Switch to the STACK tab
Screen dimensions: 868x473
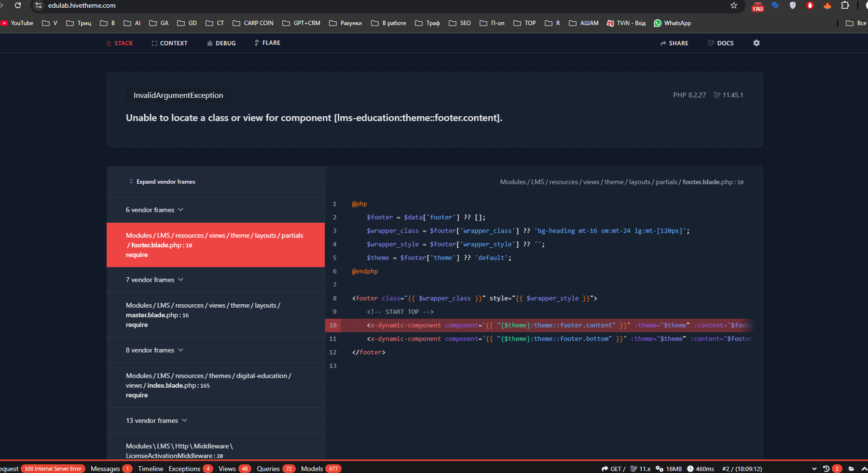coord(120,43)
